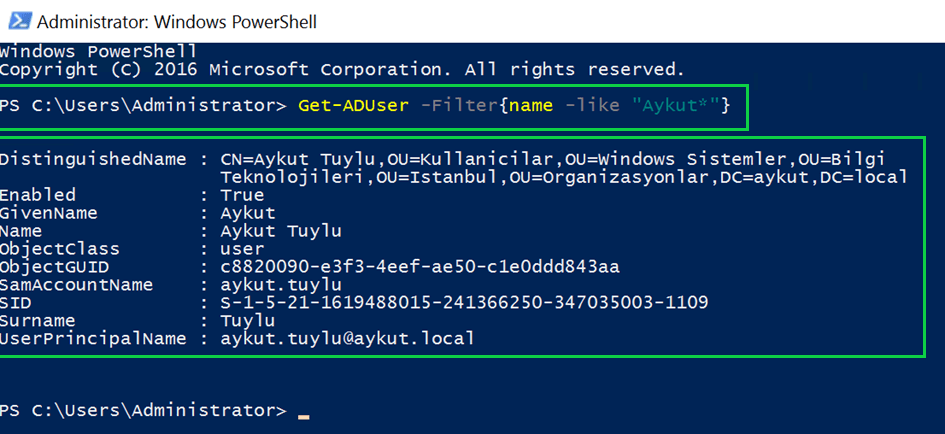The width and height of the screenshot is (945, 434).
Task: Click the SamAccountName value aykut.tuylu
Action: coord(281,285)
